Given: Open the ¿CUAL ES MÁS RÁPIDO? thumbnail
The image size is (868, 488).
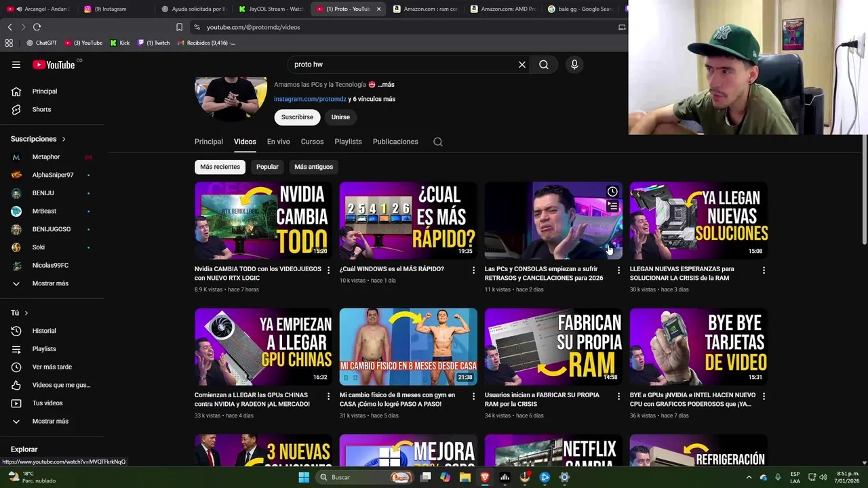Looking at the screenshot, I should 408,220.
